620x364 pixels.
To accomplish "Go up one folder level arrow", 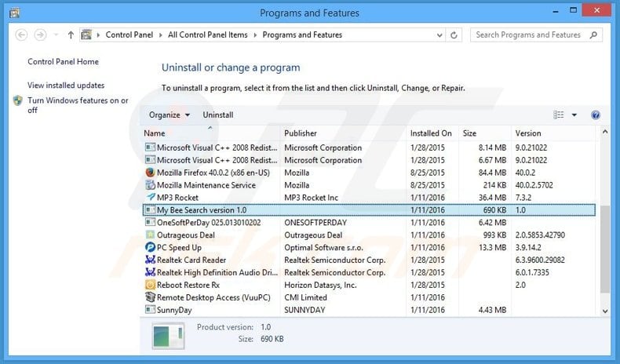I will [71, 35].
